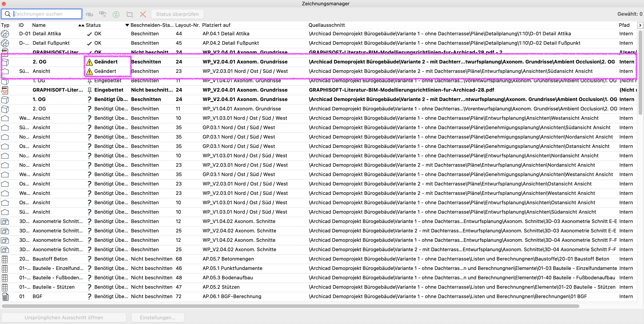
Task: Select the AP.06.1 BGF-Berechnung cell
Action: click(232, 297)
